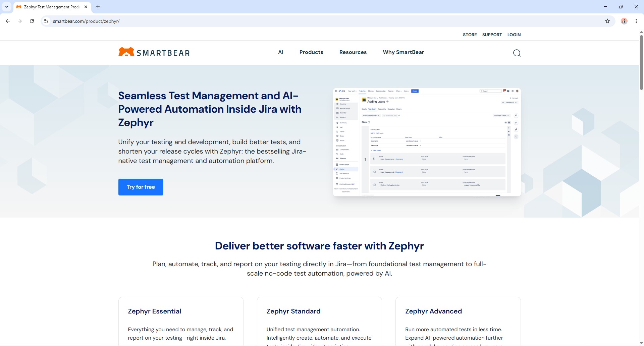Open the Products menu
The width and height of the screenshot is (644, 346).
point(311,52)
